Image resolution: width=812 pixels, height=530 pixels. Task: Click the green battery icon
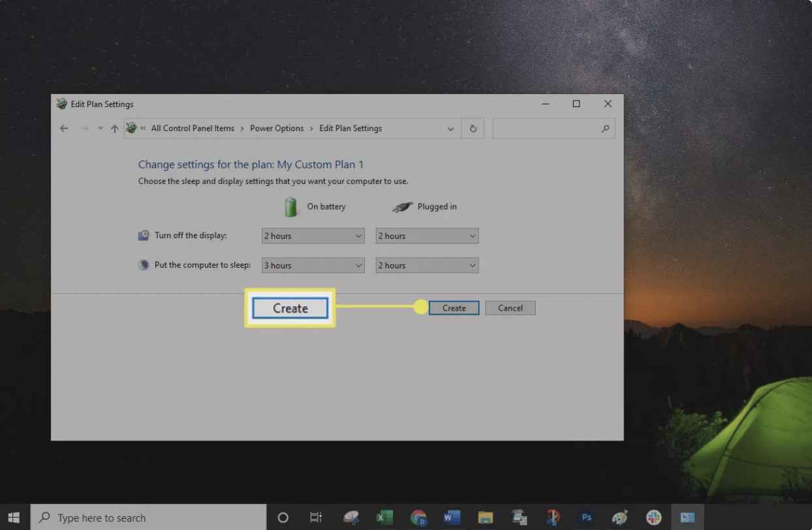point(290,207)
